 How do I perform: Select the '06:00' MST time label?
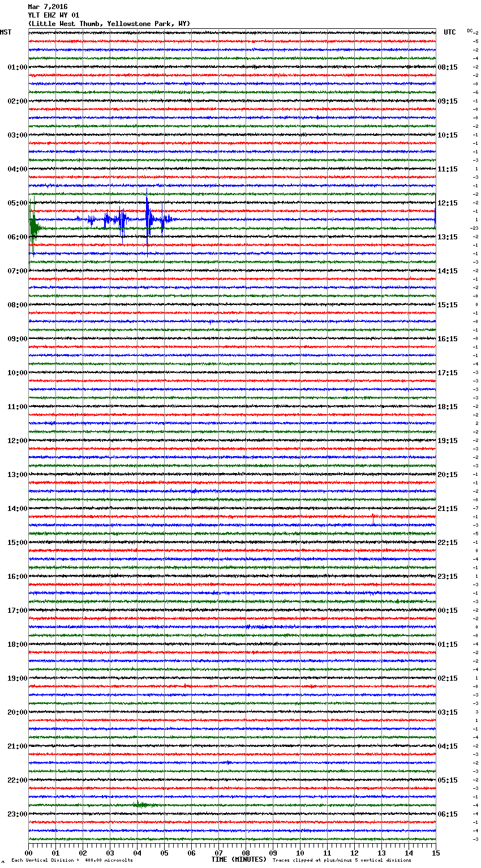tap(17, 237)
